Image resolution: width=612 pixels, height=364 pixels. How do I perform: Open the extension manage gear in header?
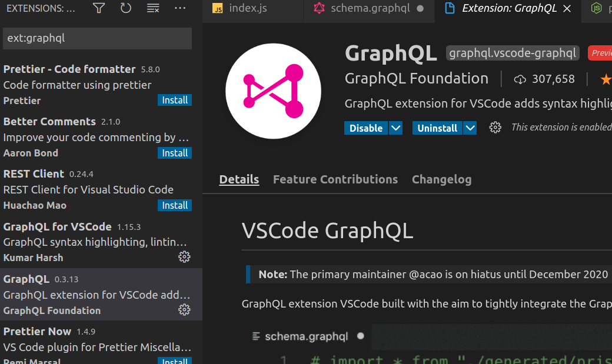pos(495,128)
